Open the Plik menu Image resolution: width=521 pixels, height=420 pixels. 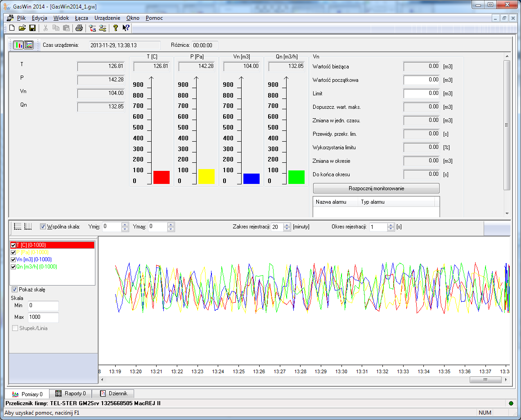pyautogui.click(x=21, y=18)
